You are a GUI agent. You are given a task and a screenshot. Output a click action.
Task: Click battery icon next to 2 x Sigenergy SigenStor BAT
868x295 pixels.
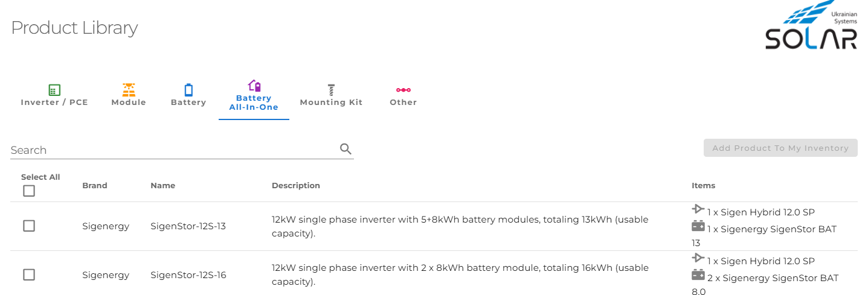click(x=698, y=275)
